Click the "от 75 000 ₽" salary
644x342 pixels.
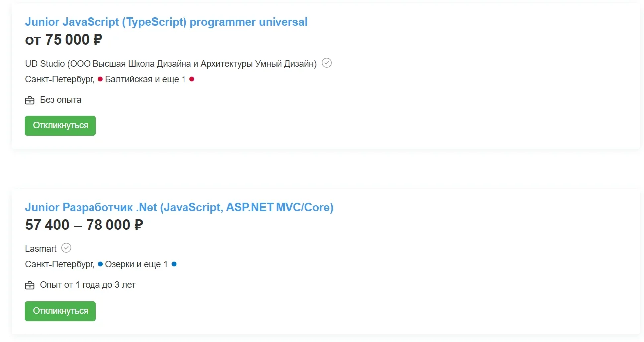64,40
